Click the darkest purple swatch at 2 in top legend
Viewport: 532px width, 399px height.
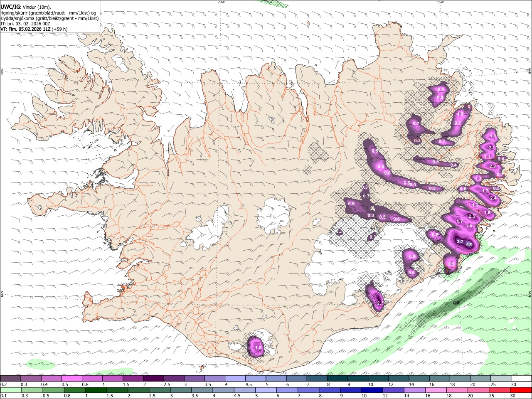pyautogui.click(x=153, y=379)
